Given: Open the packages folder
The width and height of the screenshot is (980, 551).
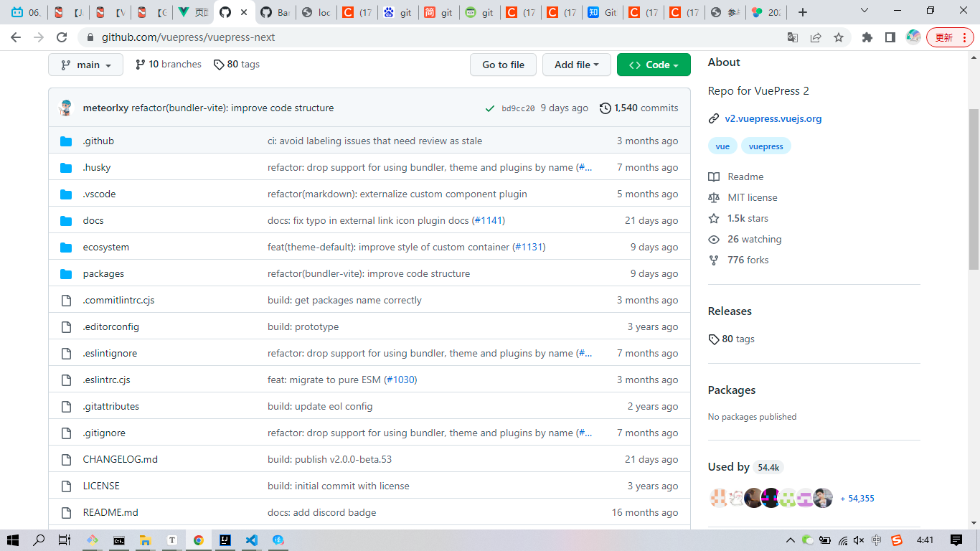Looking at the screenshot, I should [x=103, y=274].
